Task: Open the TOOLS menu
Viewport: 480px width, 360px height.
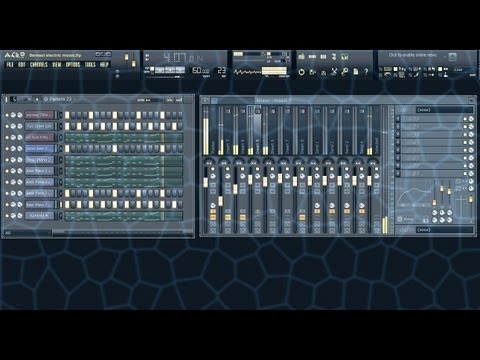Action: click(x=90, y=65)
